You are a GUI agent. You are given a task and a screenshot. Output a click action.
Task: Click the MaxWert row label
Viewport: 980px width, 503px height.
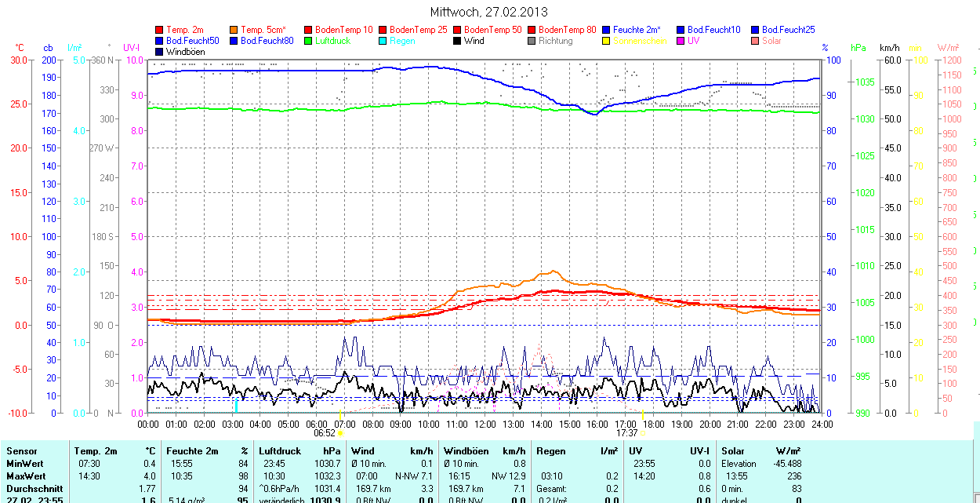click(x=27, y=476)
